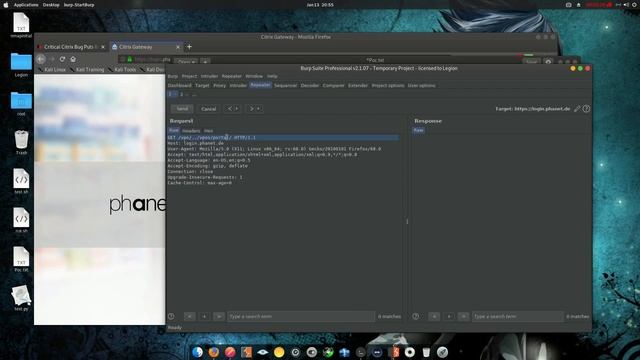Open the User options tab
This screenshot has height=360, width=640.
tap(421, 85)
